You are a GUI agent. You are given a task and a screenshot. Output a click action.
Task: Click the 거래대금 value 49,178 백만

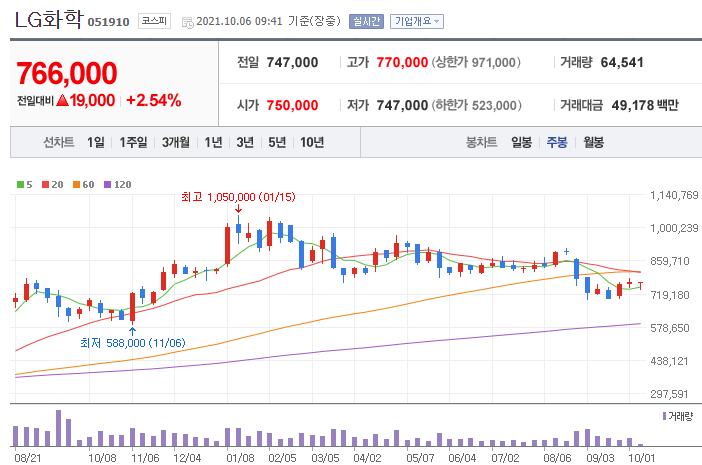point(645,105)
